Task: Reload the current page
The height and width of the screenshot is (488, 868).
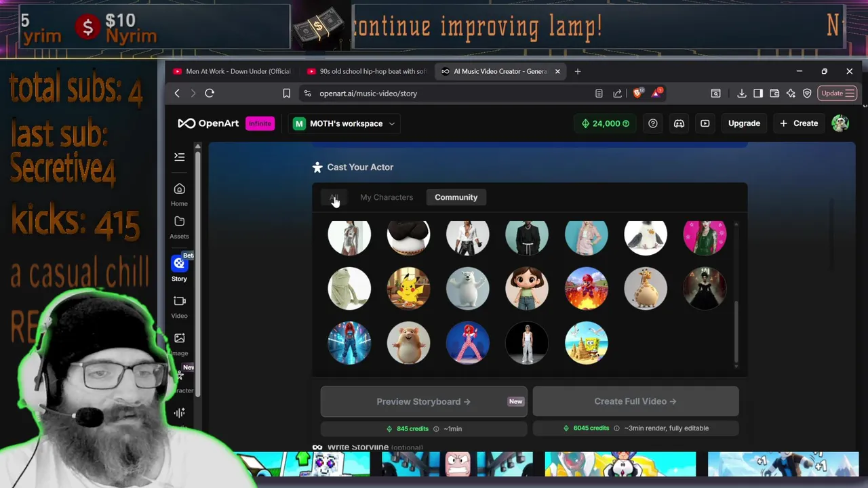Action: (x=210, y=94)
